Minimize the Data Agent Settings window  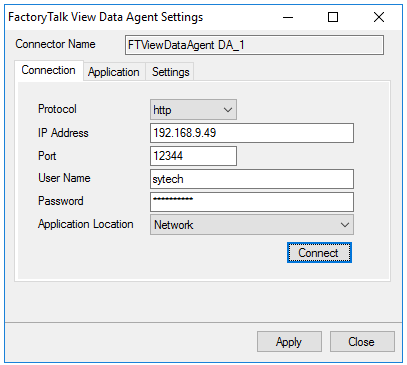coord(288,17)
